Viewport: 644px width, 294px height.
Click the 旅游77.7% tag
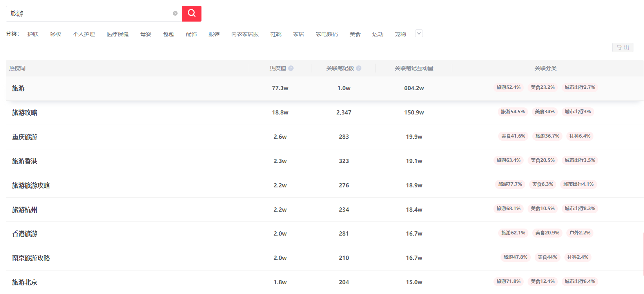pos(510,184)
